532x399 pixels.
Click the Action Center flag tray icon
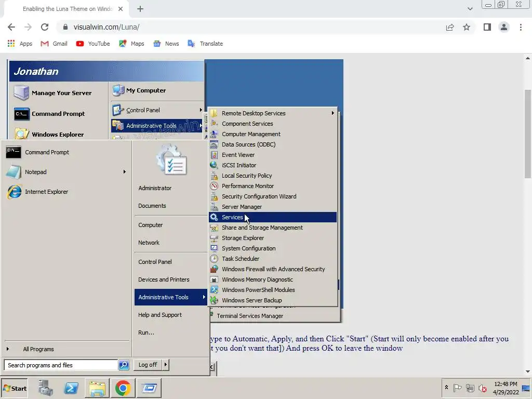(x=457, y=388)
